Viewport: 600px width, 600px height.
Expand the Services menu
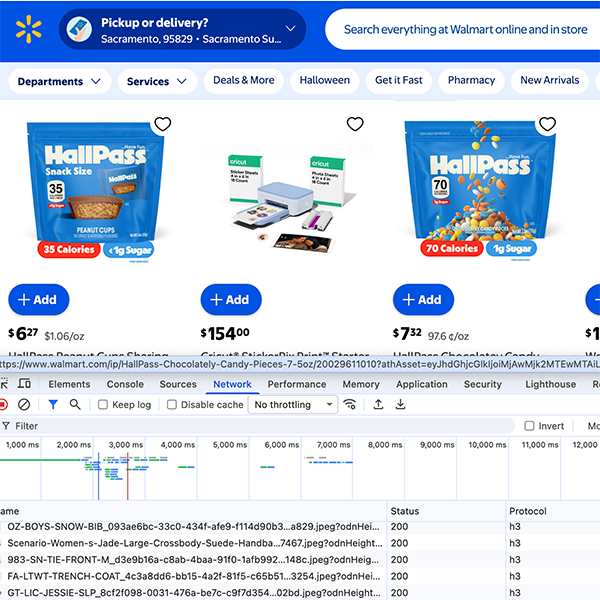[157, 81]
